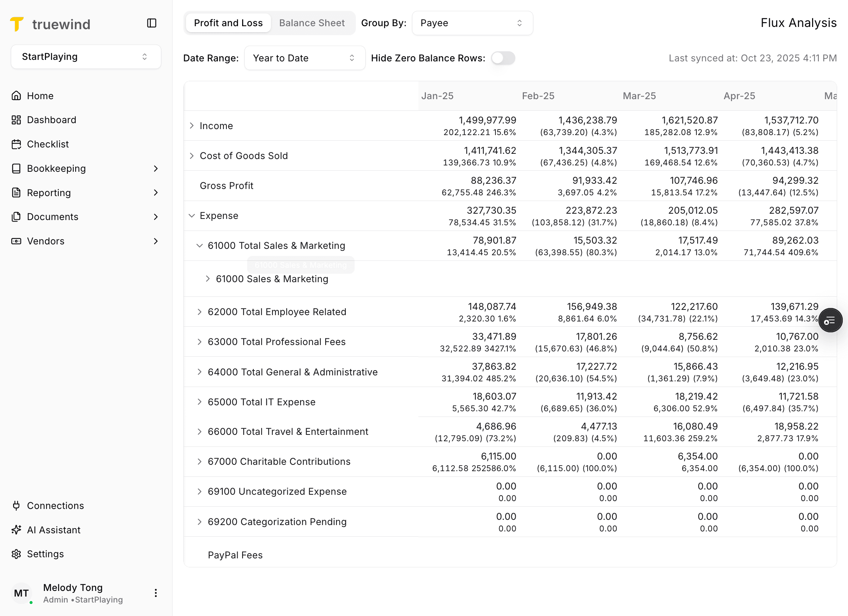Click the Bookkeeping book icon

[x=16, y=168]
